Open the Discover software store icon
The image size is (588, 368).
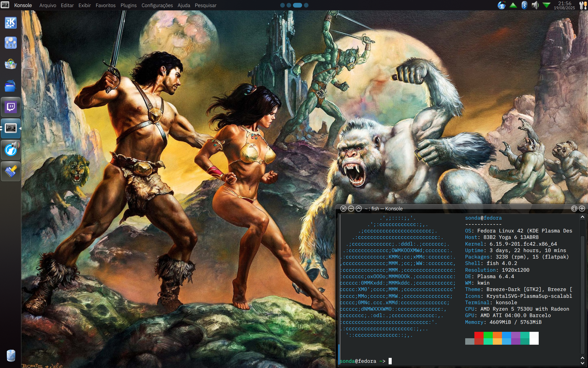coord(11,64)
